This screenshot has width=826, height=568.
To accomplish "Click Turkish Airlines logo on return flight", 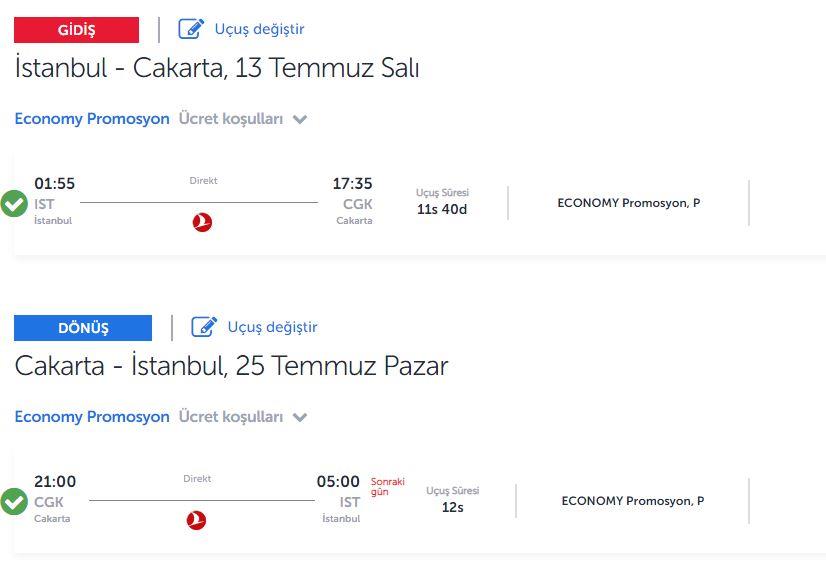I will [196, 520].
